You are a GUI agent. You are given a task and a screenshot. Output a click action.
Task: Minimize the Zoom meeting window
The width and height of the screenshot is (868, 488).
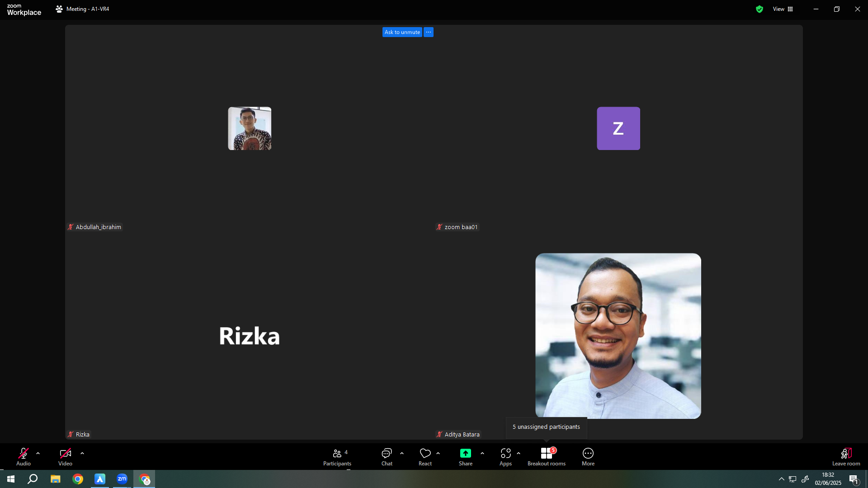pyautogui.click(x=816, y=9)
